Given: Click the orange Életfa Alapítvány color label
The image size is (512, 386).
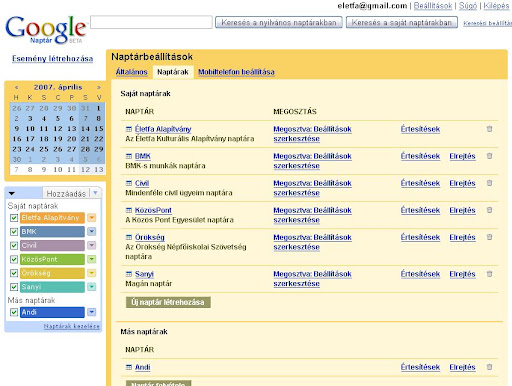Looking at the screenshot, I should [x=52, y=218].
